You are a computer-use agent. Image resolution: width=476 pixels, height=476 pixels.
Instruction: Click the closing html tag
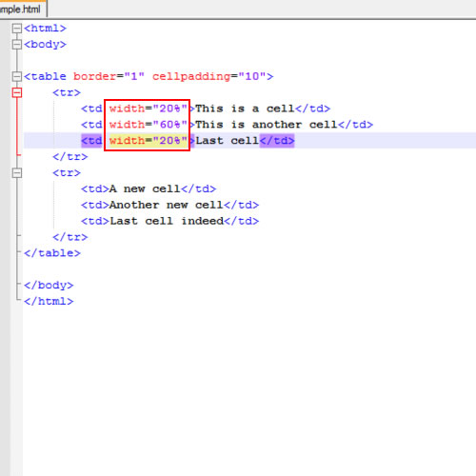pos(49,301)
